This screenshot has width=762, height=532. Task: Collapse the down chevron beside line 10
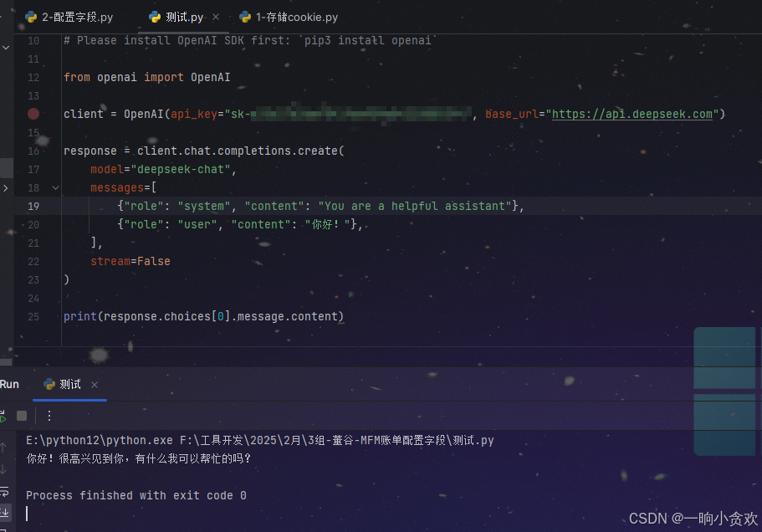6,48
